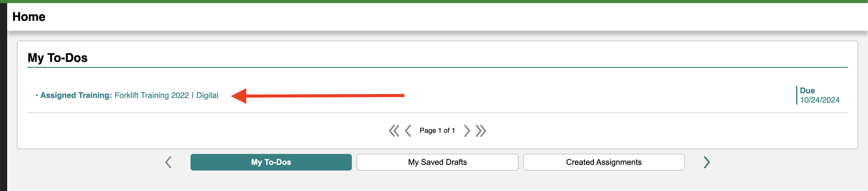The image size is (868, 191).
Task: Go to previous page of to-dos
Action: pos(408,131)
